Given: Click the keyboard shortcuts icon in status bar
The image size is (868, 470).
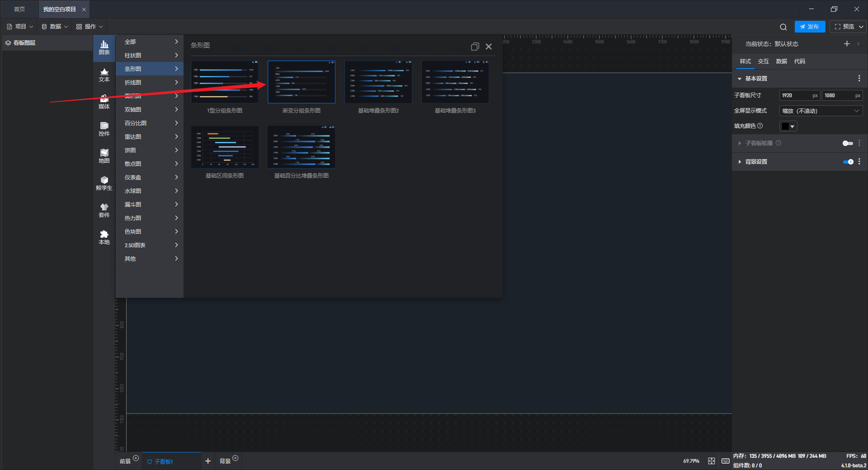Looking at the screenshot, I should pos(725,461).
